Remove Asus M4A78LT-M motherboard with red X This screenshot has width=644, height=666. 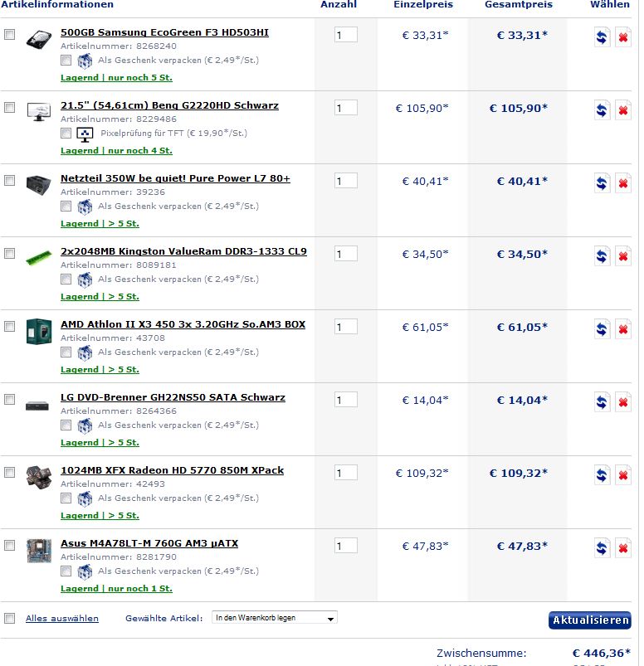coord(623,548)
